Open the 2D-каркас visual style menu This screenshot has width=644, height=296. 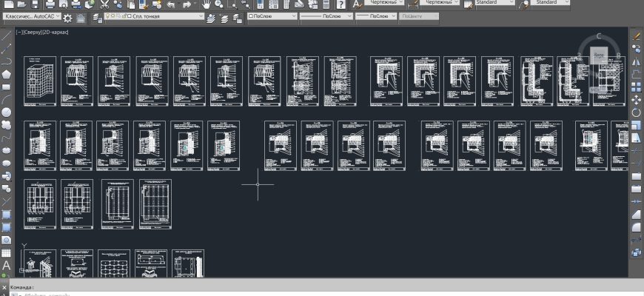tap(56, 33)
